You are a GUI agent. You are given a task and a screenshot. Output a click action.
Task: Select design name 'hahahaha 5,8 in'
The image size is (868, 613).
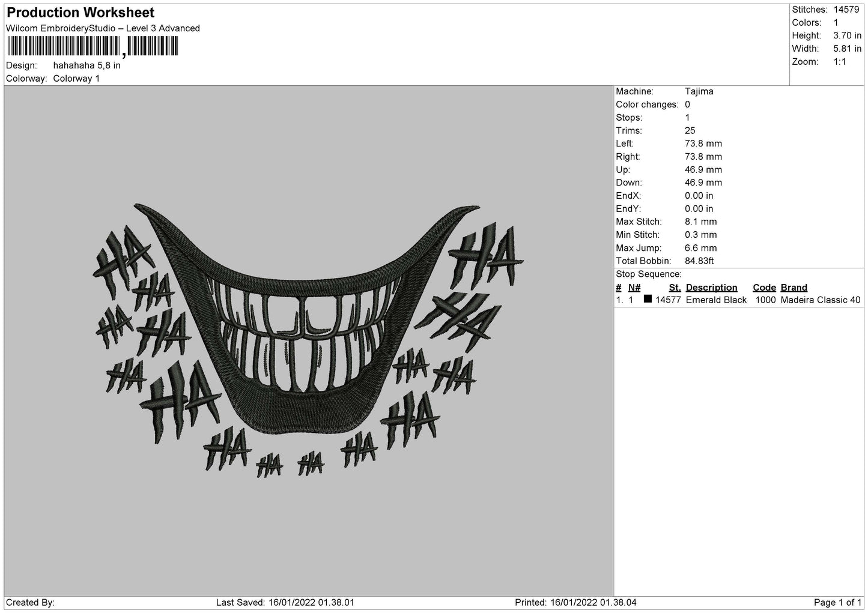(x=86, y=65)
